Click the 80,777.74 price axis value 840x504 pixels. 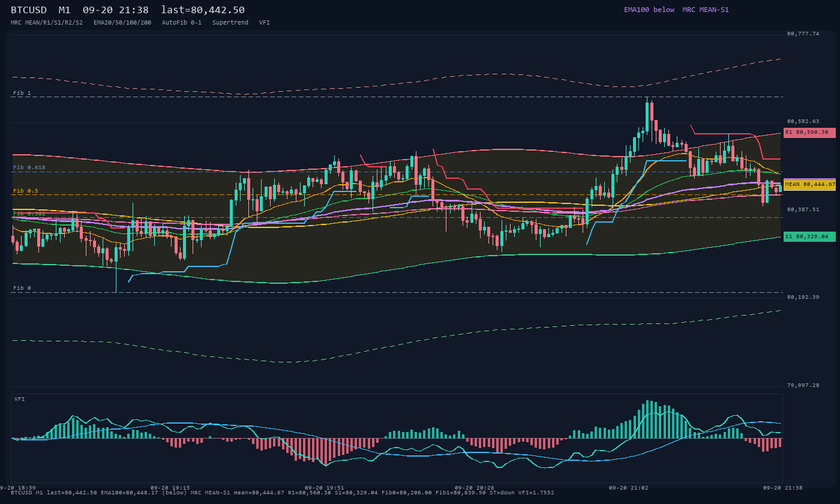pos(803,34)
